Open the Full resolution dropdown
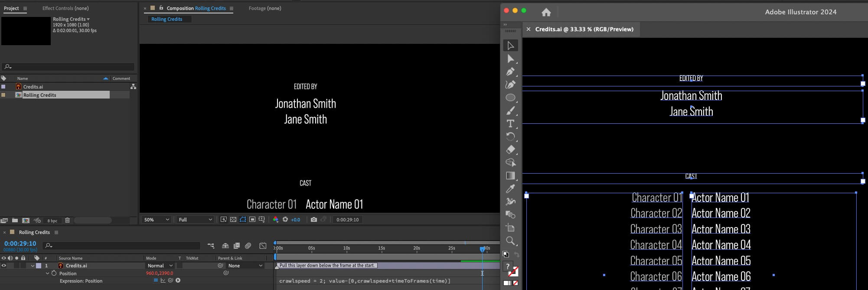This screenshot has width=868, height=290. (x=195, y=220)
